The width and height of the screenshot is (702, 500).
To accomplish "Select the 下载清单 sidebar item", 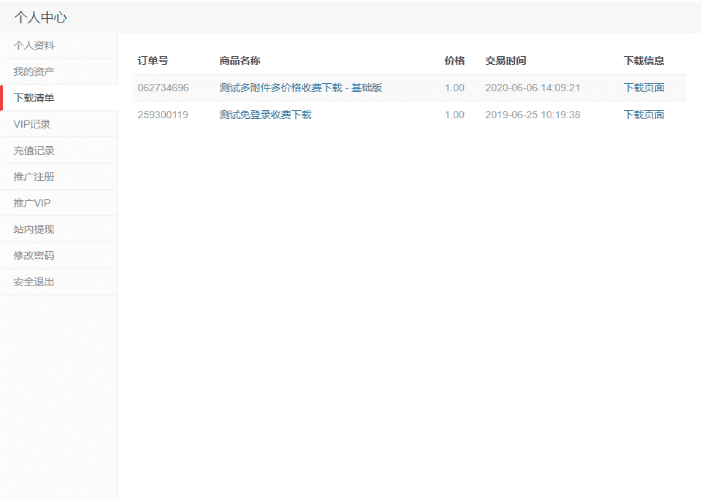I will click(34, 98).
